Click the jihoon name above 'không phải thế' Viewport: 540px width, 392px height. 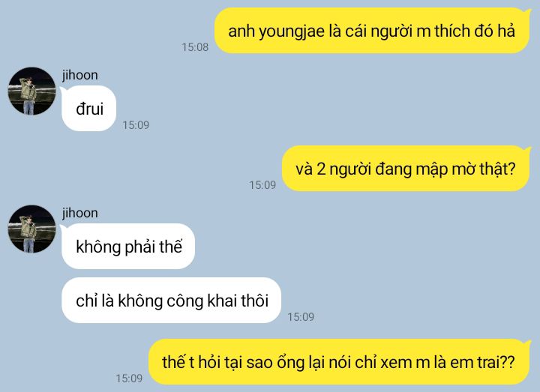(x=80, y=213)
